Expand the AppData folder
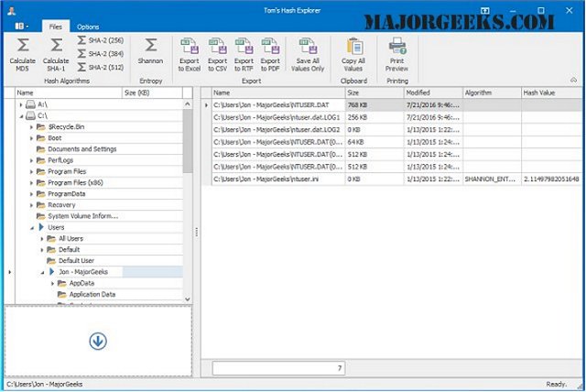 point(53,284)
